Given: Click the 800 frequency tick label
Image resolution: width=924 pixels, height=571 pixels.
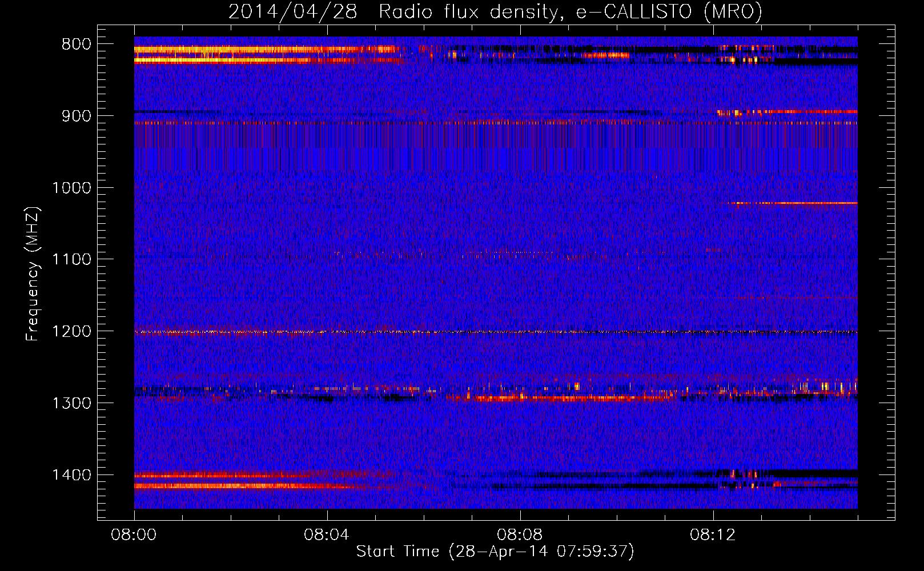Looking at the screenshot, I should (x=77, y=45).
